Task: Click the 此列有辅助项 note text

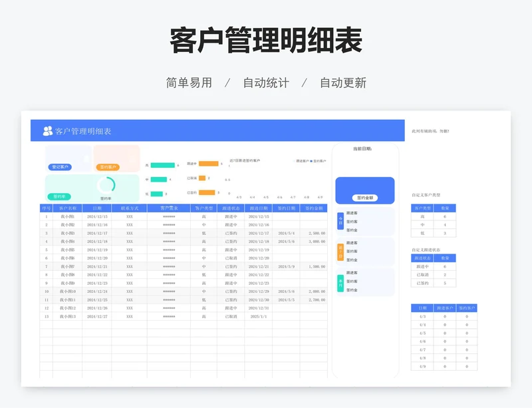Action: (430, 131)
